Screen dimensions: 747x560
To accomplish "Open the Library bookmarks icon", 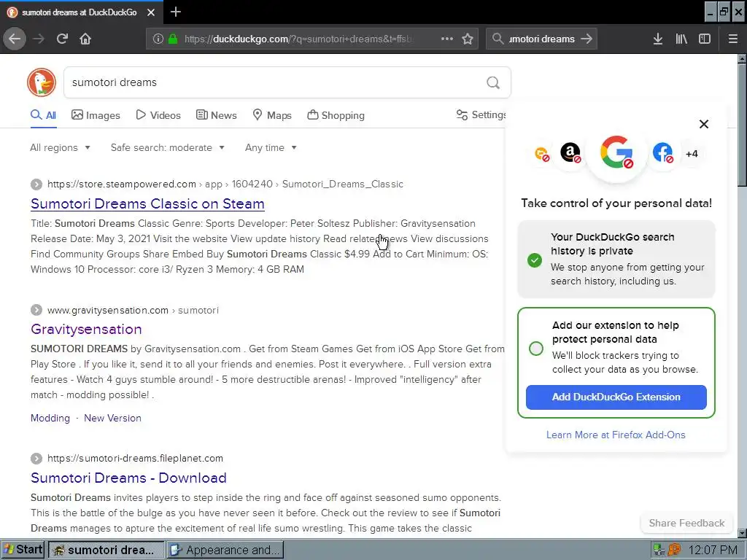I will click(681, 39).
